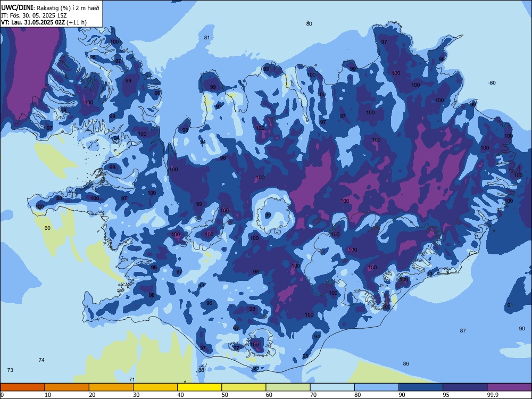Image resolution: width=532 pixels, height=399 pixels.
Task: Click the purple above-99.9 legend swatch
Action: click(509, 387)
